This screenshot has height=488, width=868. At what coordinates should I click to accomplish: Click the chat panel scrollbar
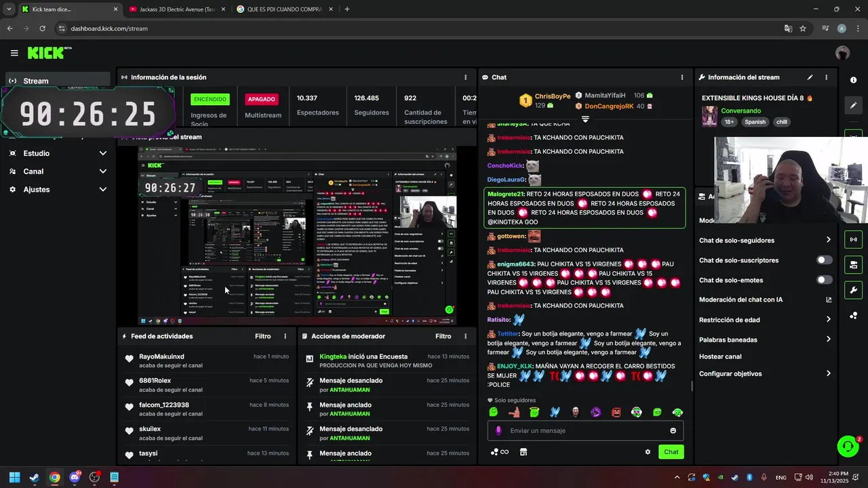691,386
